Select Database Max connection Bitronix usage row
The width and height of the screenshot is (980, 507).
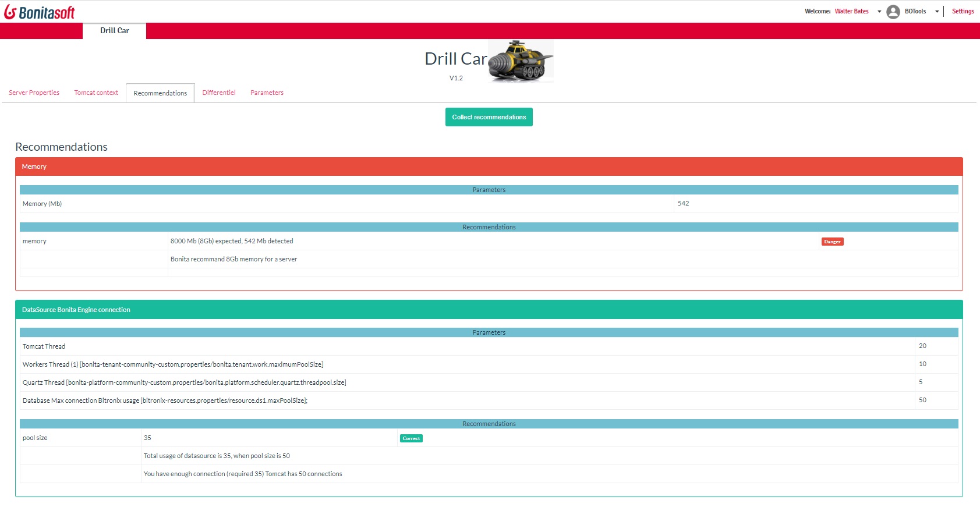489,400
